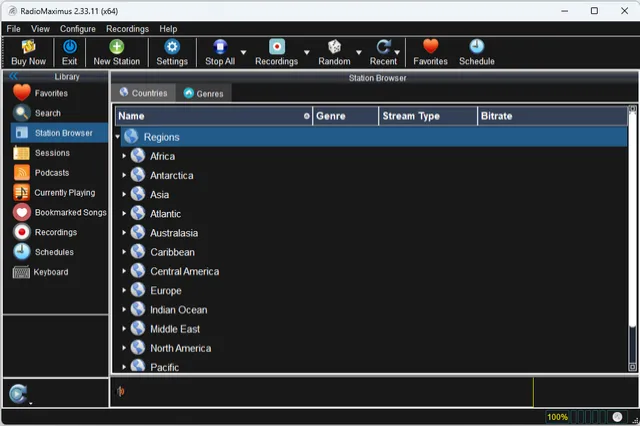The height and width of the screenshot is (426, 640).
Task: Click the Stop All toolbar icon
Action: [220, 47]
